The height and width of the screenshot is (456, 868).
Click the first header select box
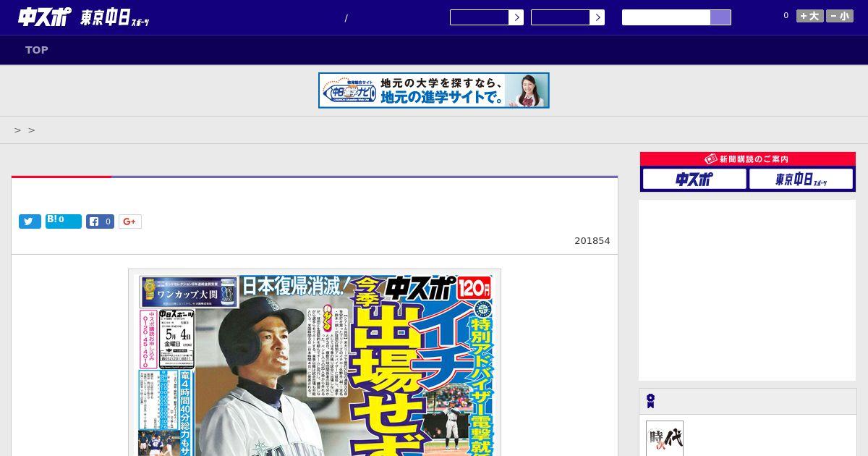(x=487, y=17)
